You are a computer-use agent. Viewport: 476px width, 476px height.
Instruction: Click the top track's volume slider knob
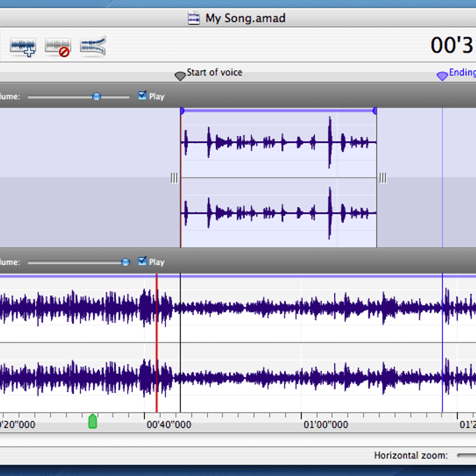pyautogui.click(x=96, y=96)
